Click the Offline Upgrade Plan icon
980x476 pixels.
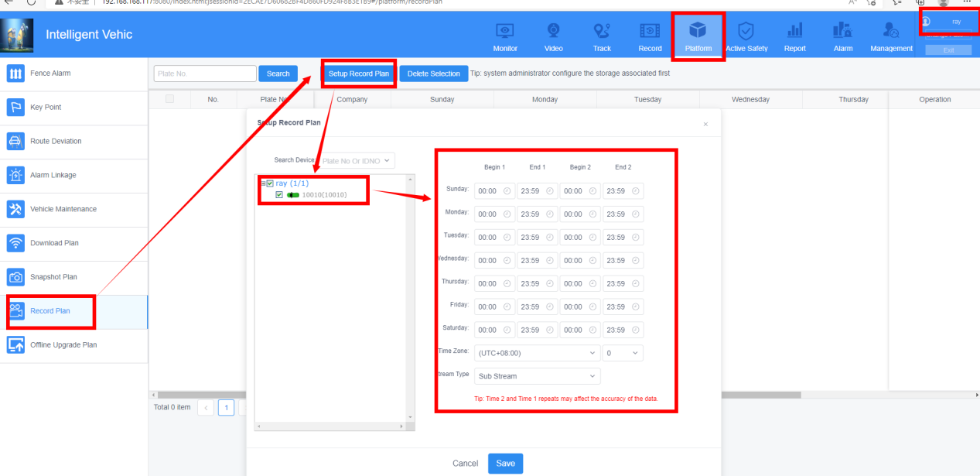[x=15, y=345]
